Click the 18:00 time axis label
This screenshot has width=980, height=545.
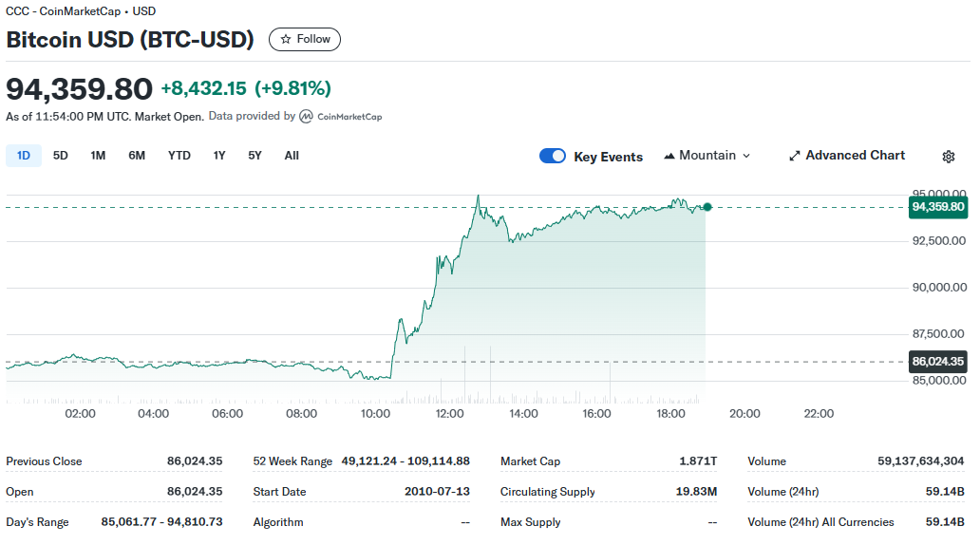[x=670, y=414]
